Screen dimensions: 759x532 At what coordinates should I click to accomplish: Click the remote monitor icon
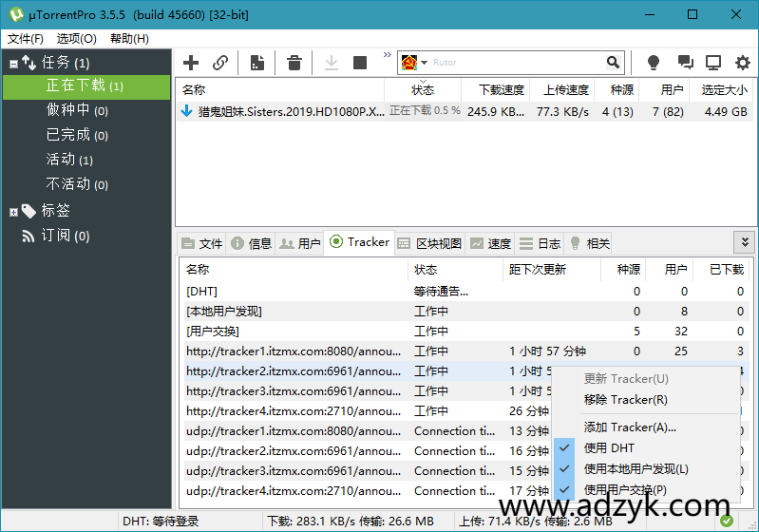pos(713,63)
